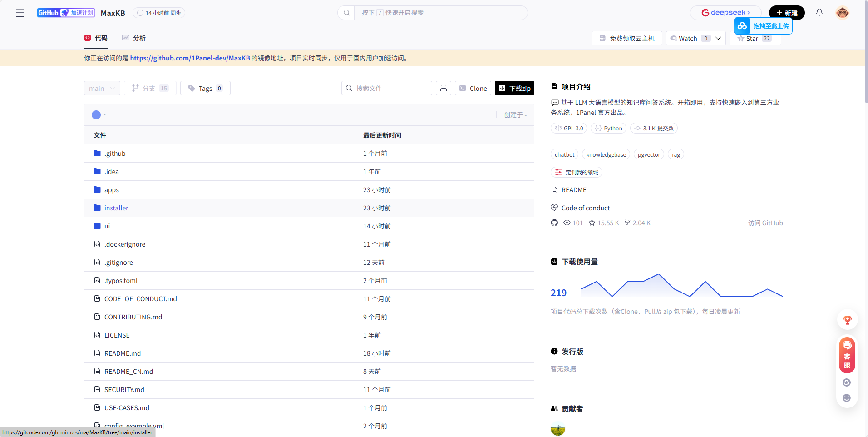
Task: Click the smiley feedback icon in floating bar
Action: [847, 398]
